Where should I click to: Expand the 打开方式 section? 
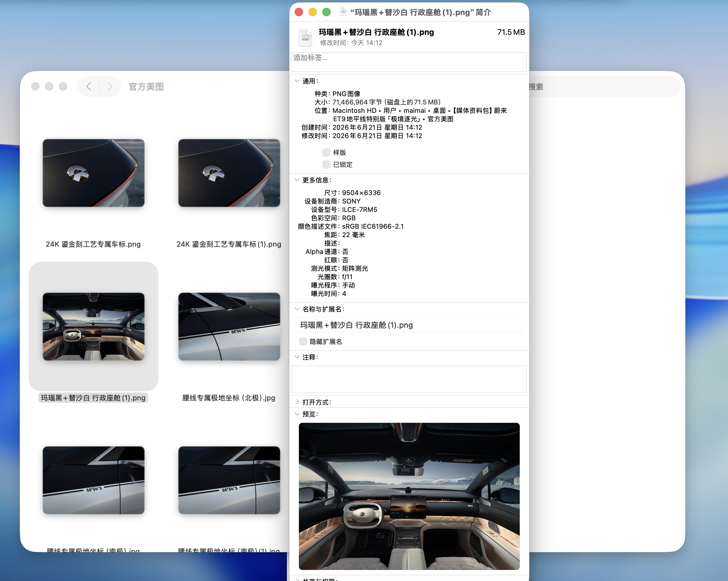(297, 402)
